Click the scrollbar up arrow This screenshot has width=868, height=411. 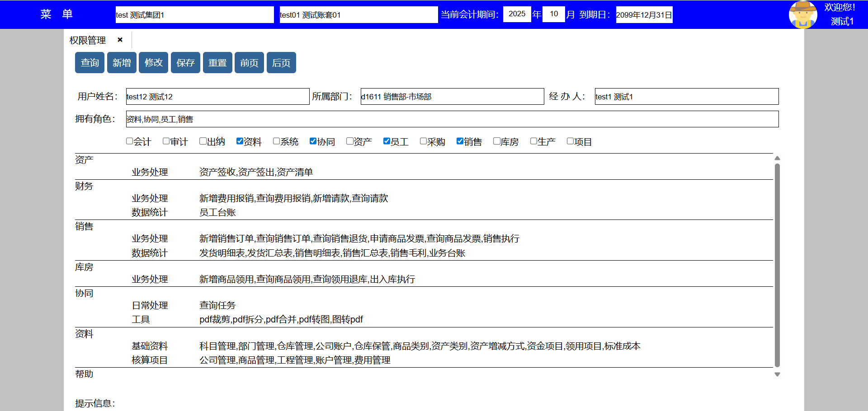pos(777,158)
